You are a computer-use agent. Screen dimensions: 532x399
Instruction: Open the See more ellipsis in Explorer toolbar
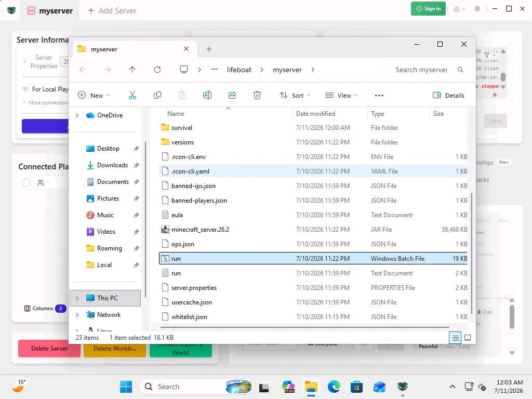[379, 96]
